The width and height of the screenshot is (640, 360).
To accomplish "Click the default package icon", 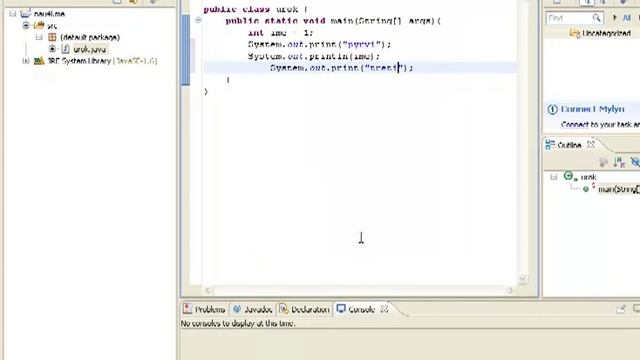I will [x=52, y=38].
